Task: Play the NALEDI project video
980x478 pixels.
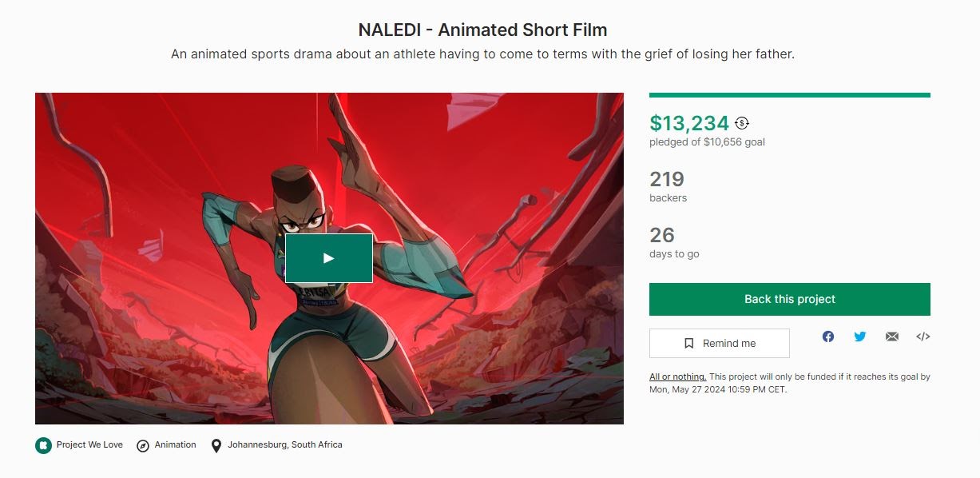Action: [x=328, y=258]
